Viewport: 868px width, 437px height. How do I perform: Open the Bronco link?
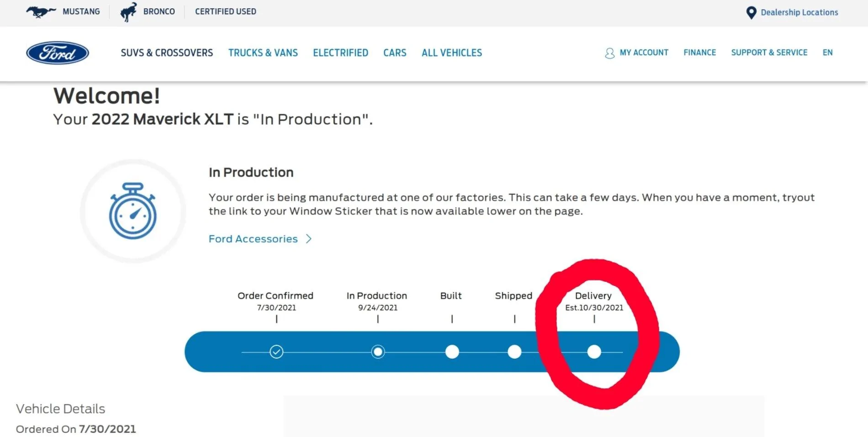159,11
